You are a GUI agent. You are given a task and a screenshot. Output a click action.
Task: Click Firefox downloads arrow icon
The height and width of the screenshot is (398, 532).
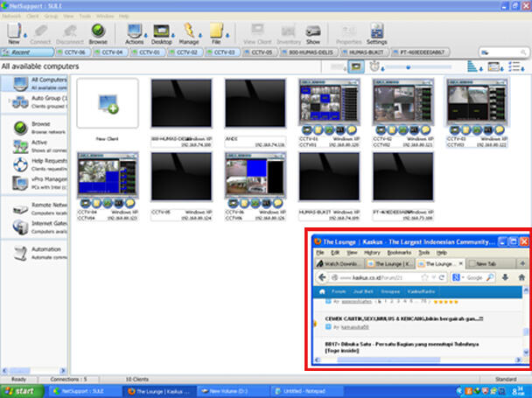click(505, 277)
